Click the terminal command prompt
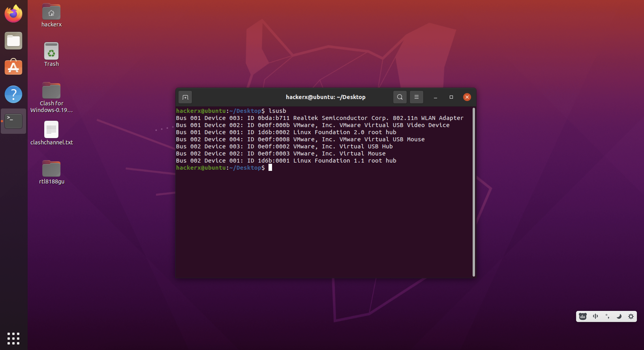 tap(270, 168)
